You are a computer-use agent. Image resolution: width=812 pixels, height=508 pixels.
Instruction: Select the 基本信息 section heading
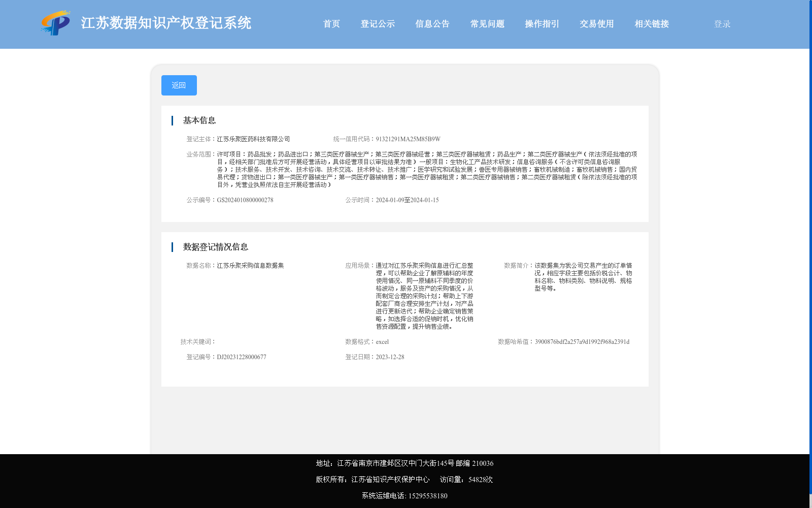[199, 120]
